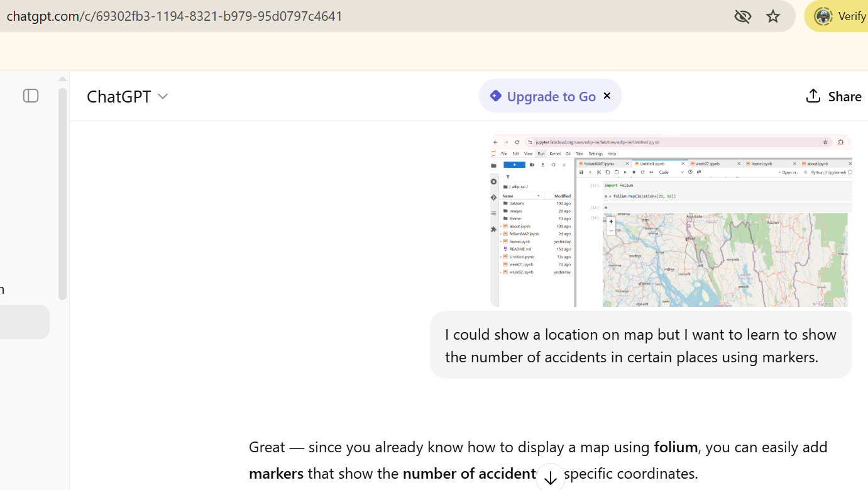Dismiss the Upgrade to Go pill
This screenshot has height=490, width=868.
tap(607, 96)
